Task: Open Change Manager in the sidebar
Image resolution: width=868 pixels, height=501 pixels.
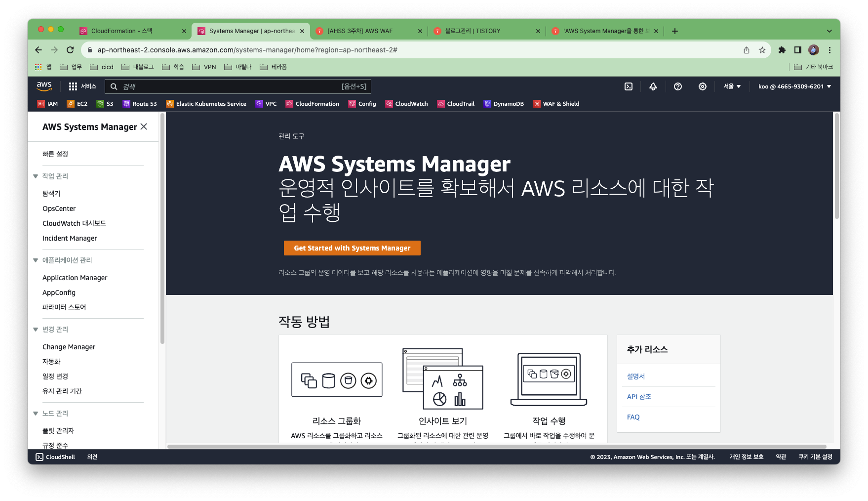Action: point(69,347)
